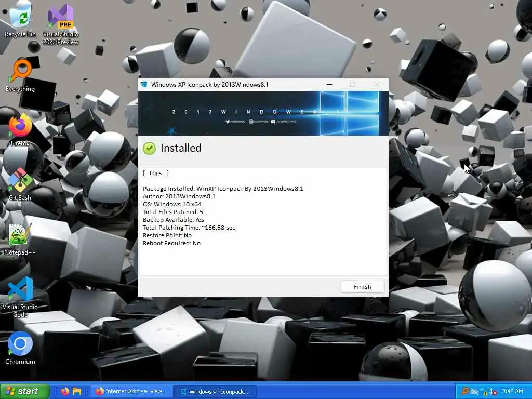Select the Everything search desktop icon

[20, 75]
